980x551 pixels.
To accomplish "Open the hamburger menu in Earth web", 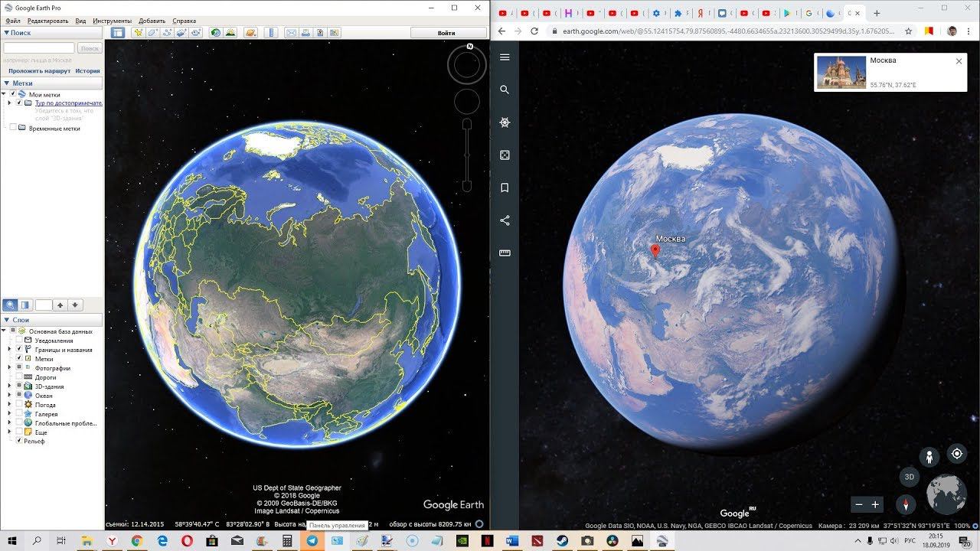I will click(x=505, y=57).
